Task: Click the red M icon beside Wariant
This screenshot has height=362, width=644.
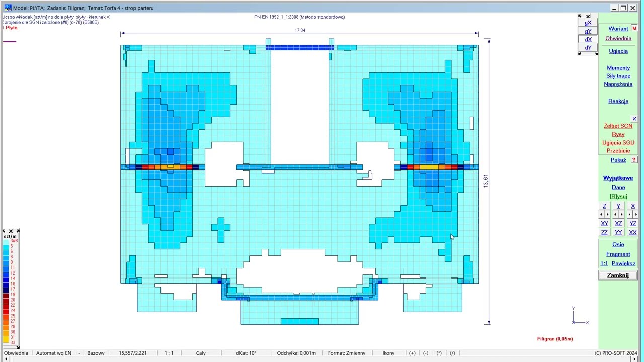Action: (634, 28)
